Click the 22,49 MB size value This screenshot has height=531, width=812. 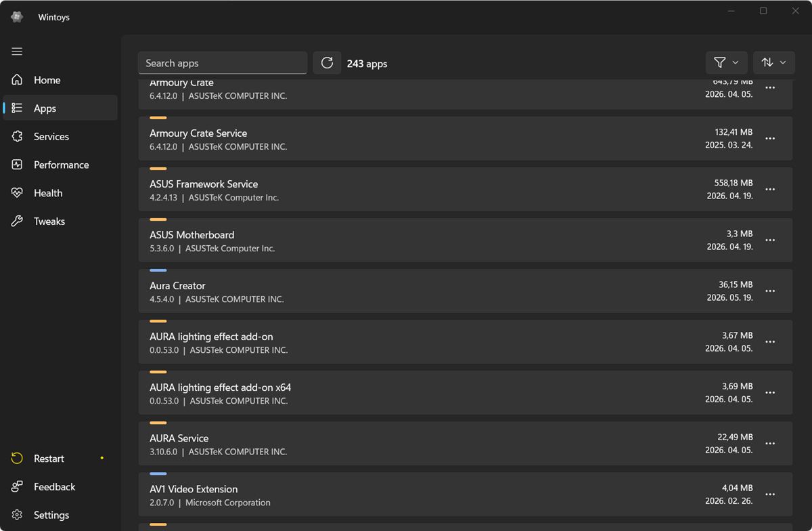(x=735, y=437)
